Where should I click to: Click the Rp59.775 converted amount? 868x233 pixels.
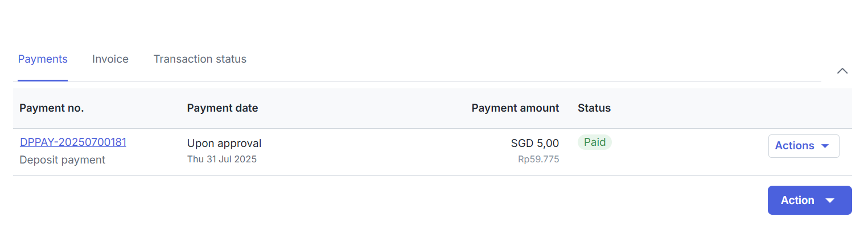pyautogui.click(x=538, y=160)
